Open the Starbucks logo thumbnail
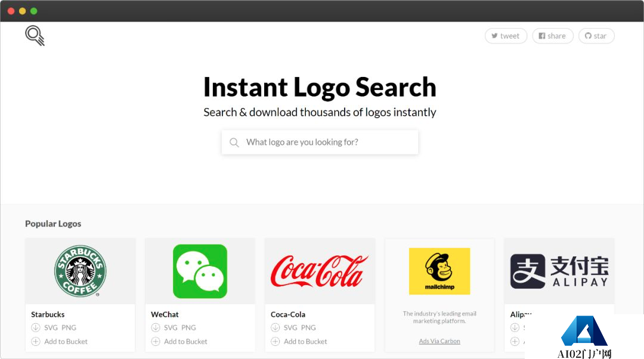 tap(80, 271)
